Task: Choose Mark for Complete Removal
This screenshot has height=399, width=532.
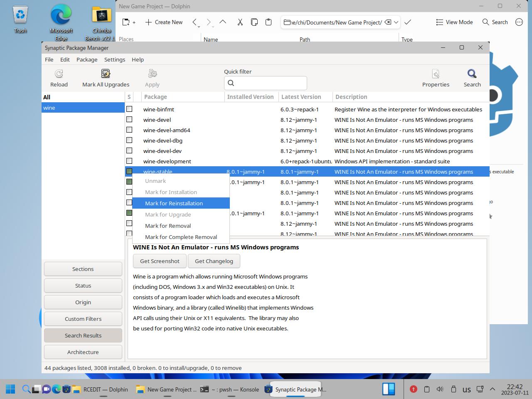Action: click(181, 237)
